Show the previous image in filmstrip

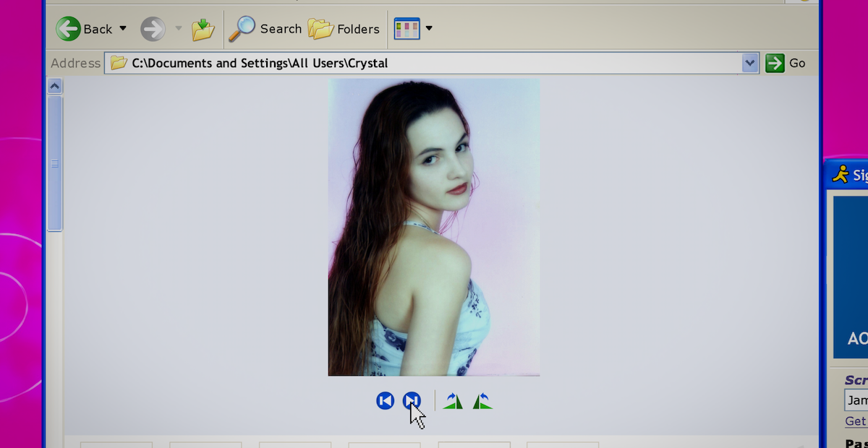click(385, 400)
